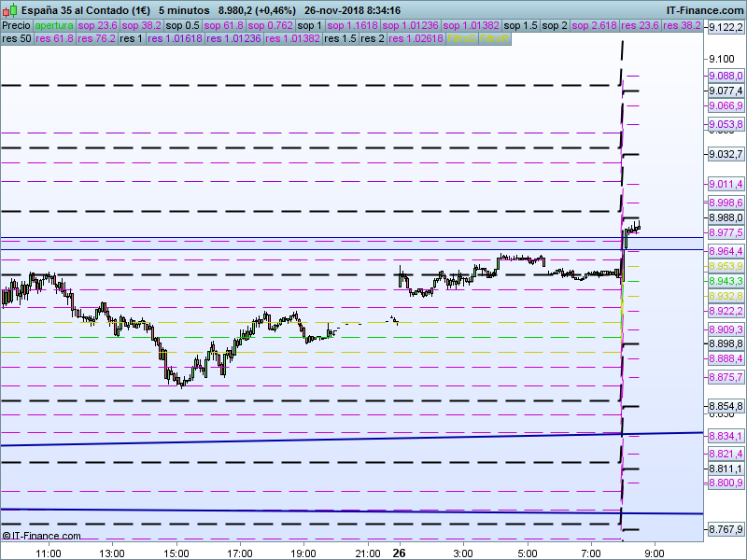Click the 'sop 2.618' legend label

click(594, 26)
